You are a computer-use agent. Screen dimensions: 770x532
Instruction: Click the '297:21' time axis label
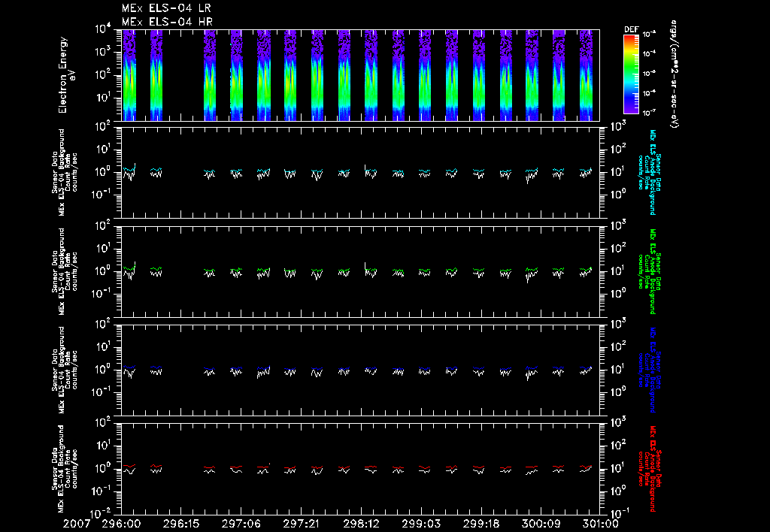pos(301,524)
